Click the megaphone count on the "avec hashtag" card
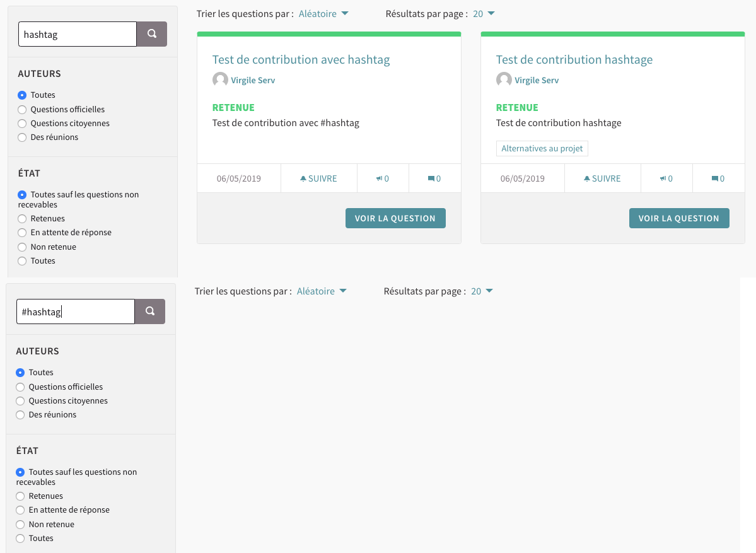Viewport: 756px width, 553px height. click(383, 178)
